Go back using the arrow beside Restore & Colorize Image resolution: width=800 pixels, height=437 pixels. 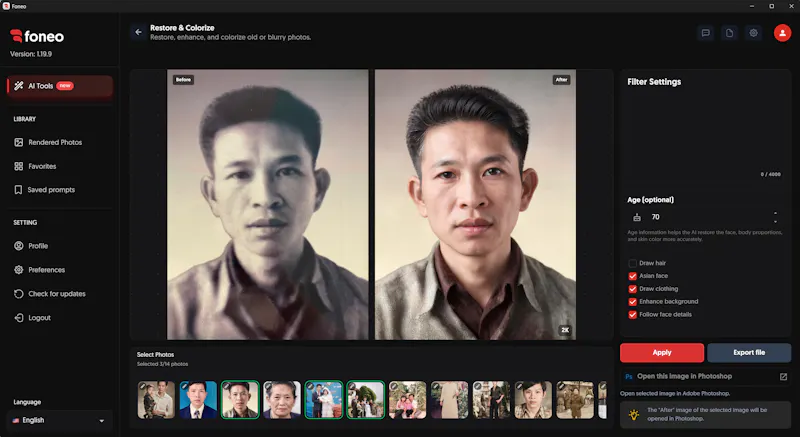point(138,32)
